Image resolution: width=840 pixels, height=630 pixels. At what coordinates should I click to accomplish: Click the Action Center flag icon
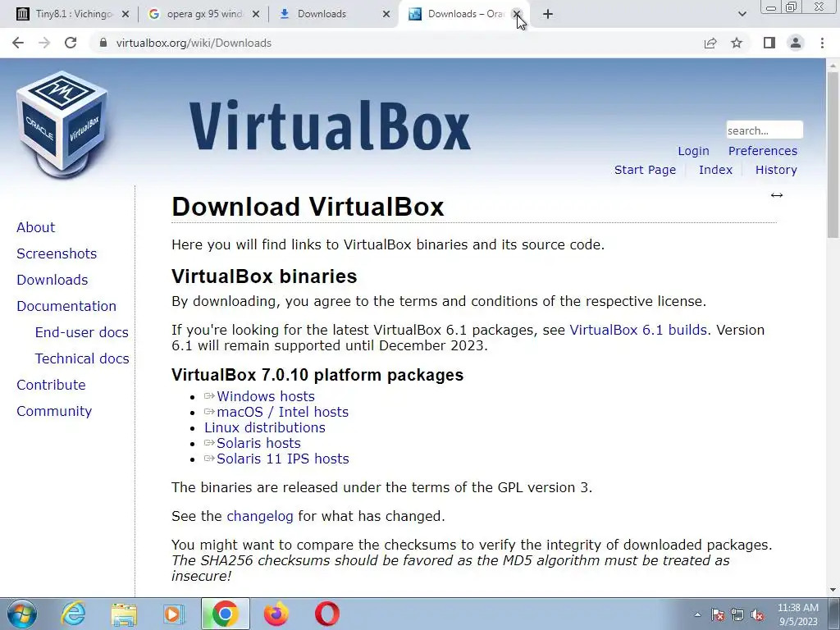pos(718,614)
